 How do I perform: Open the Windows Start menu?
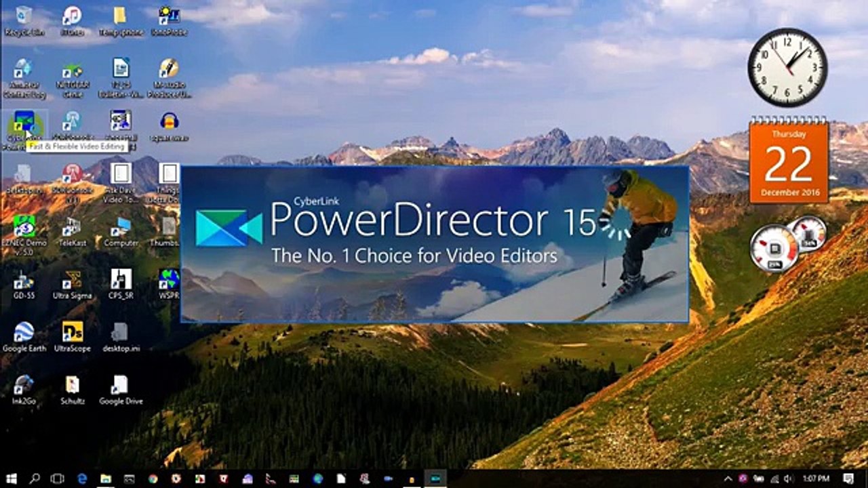click(x=12, y=479)
